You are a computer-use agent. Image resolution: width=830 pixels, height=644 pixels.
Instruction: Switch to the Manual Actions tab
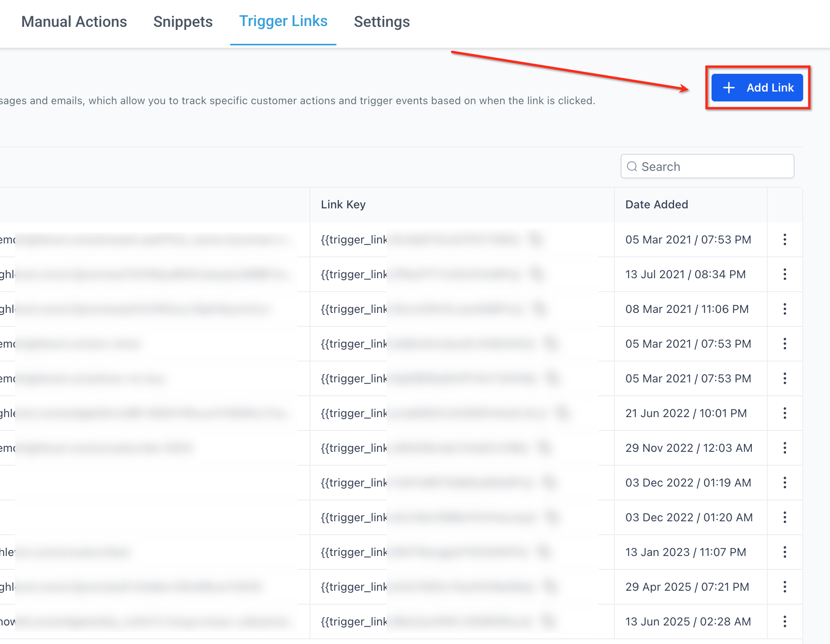[74, 22]
